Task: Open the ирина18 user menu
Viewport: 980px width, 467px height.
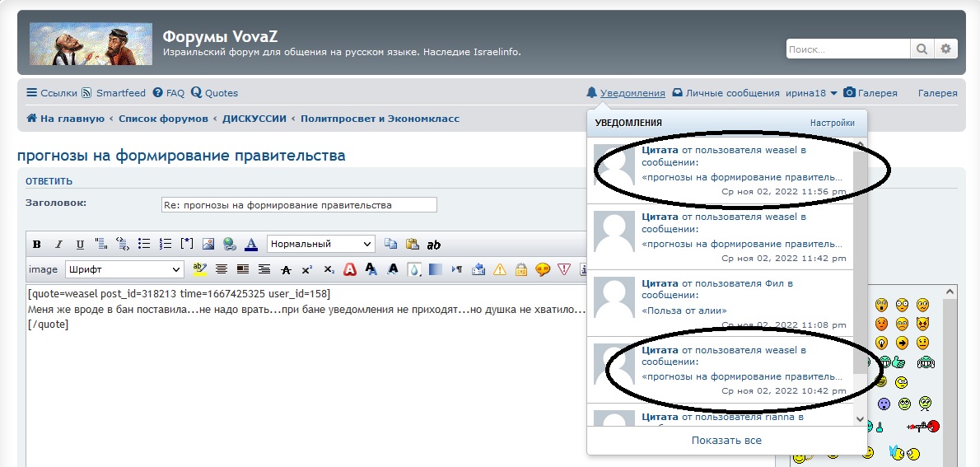Action: point(811,93)
